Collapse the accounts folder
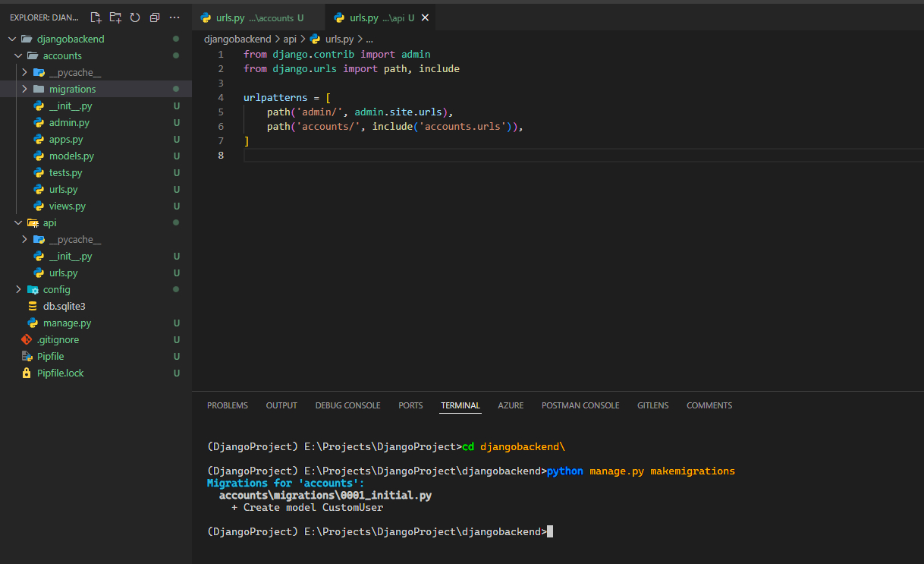Image resolution: width=924 pixels, height=564 pixels. (61, 55)
